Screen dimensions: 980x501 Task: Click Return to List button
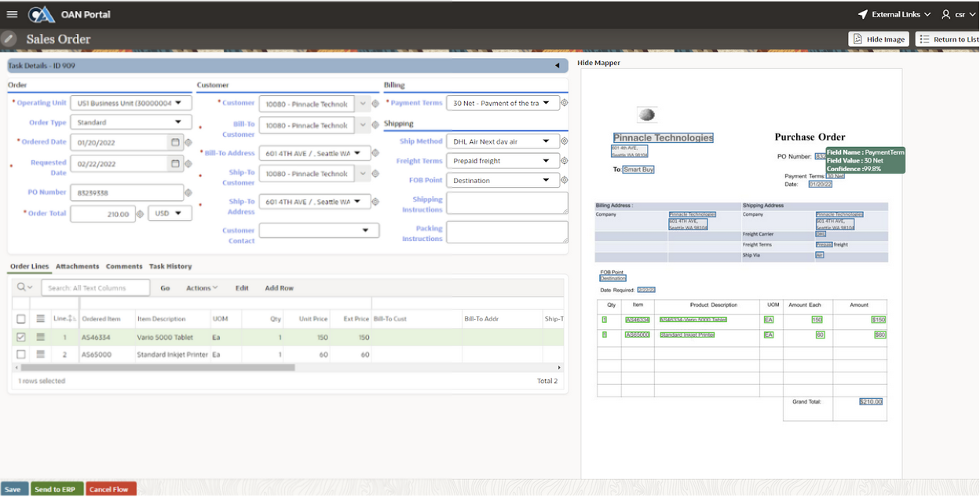(948, 39)
